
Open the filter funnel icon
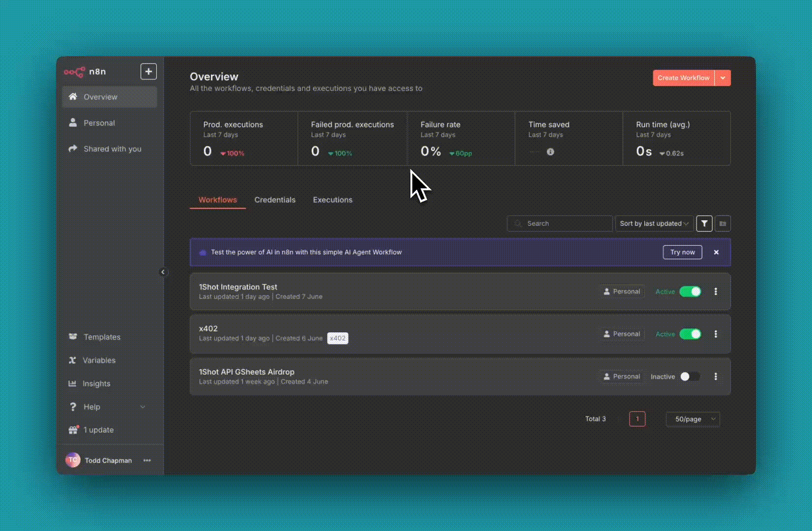tap(704, 223)
